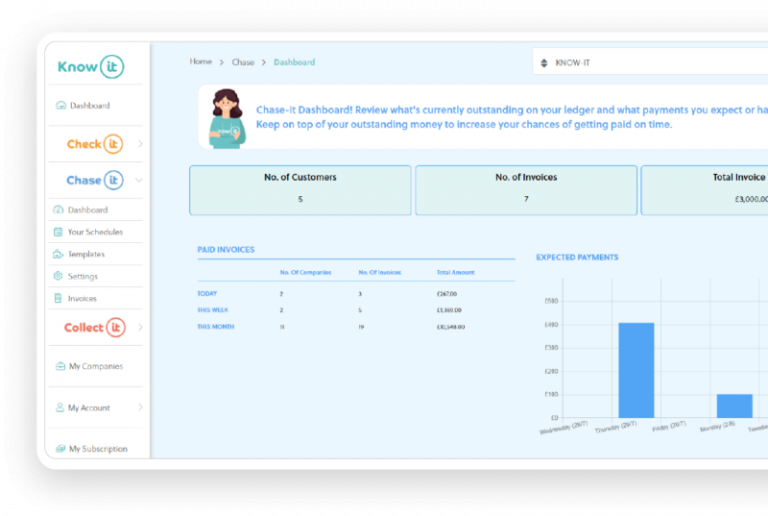
Task: Open My Subscription page
Action: [x=98, y=449]
